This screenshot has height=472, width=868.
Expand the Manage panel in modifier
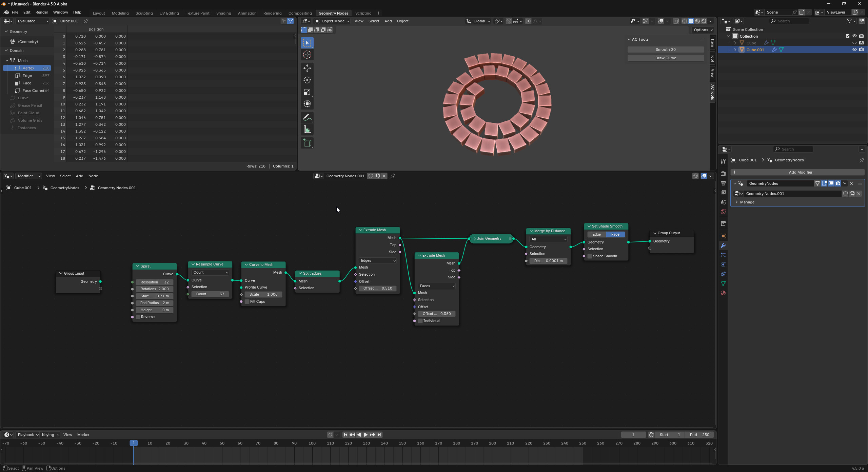tap(747, 202)
